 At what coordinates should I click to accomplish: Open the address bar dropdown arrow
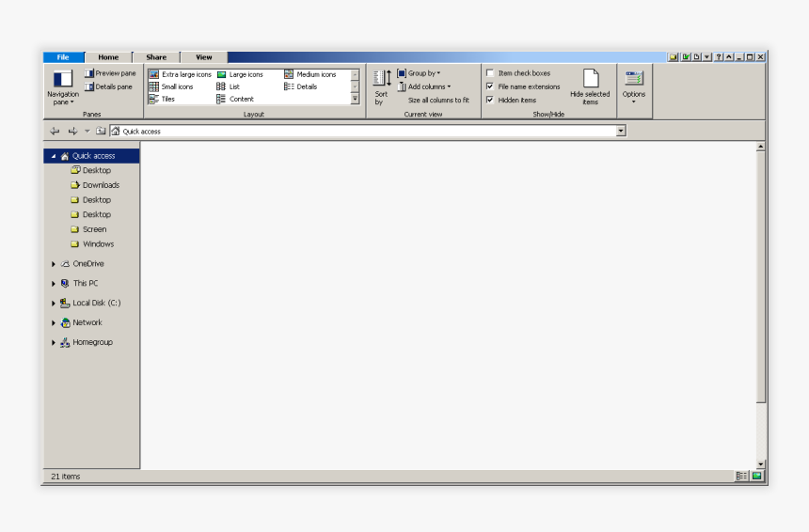621,131
